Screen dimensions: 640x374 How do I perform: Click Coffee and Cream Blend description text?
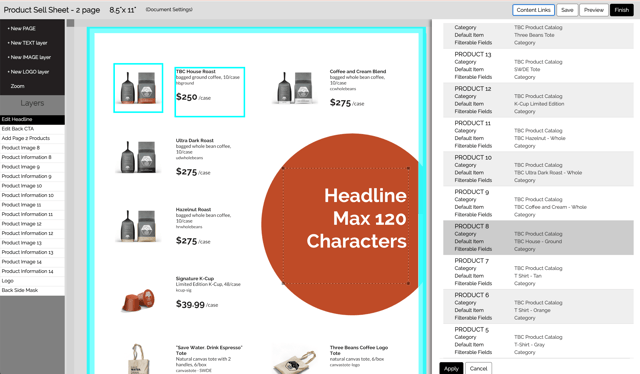pos(358,80)
